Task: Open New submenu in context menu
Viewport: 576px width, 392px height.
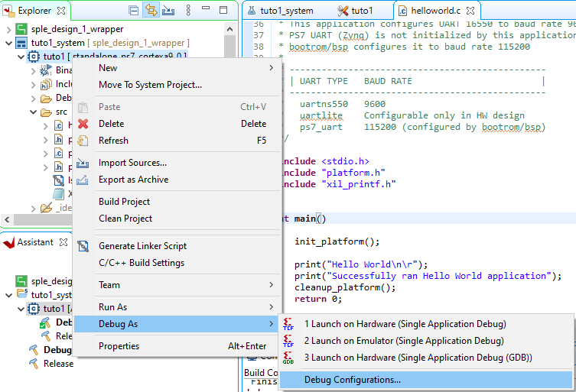Action: pos(177,68)
